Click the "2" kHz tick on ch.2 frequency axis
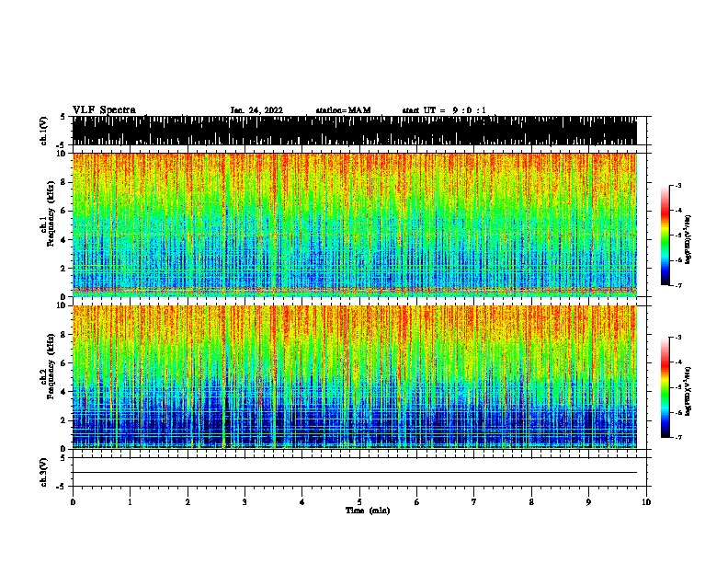The width and height of the screenshot is (728, 563). click(63, 420)
